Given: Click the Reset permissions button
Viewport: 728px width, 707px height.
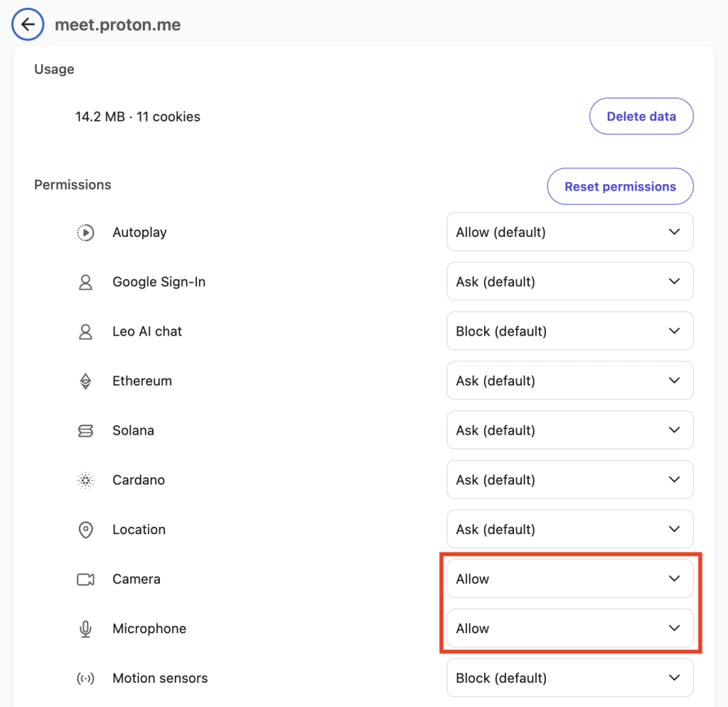Looking at the screenshot, I should click(x=620, y=186).
